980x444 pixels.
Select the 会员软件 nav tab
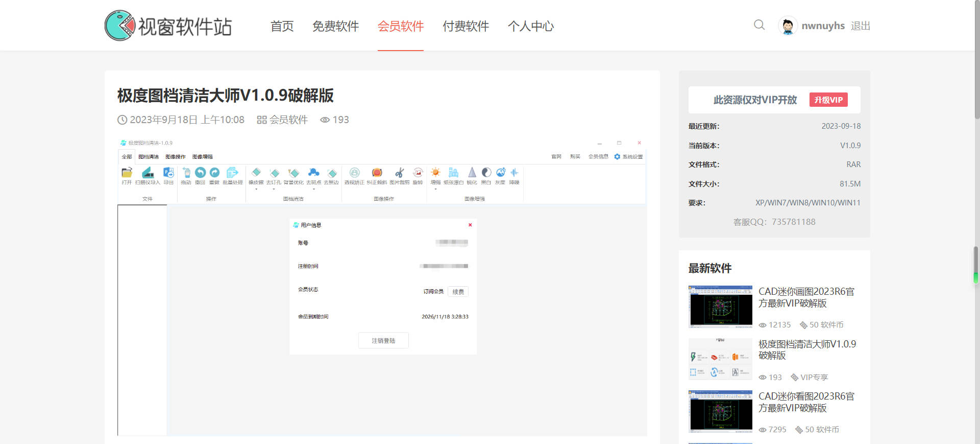(x=401, y=26)
